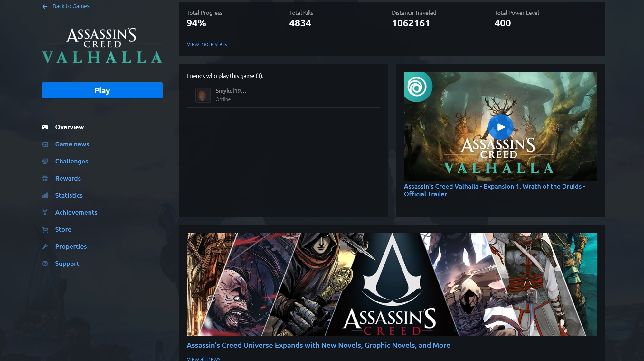The image size is (644, 361).
Task: Click the Achievements trophy icon
Action: tap(45, 212)
